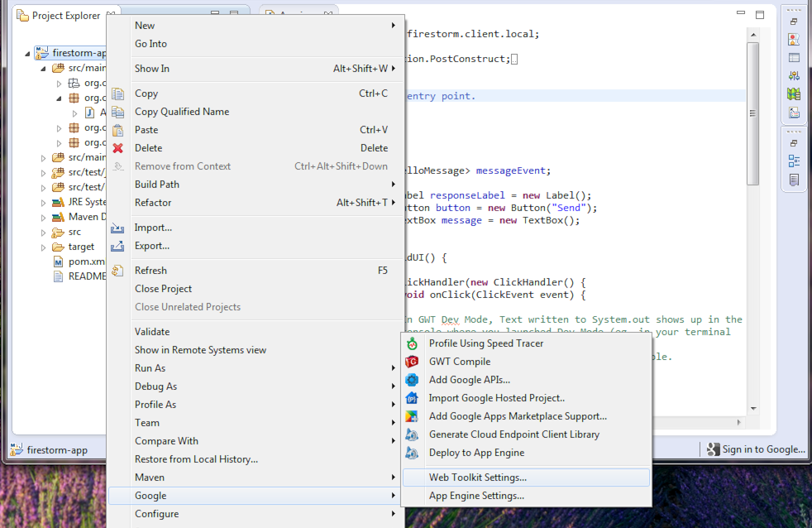The width and height of the screenshot is (812, 528).
Task: Click the Sign in to Google icon
Action: [x=713, y=449]
